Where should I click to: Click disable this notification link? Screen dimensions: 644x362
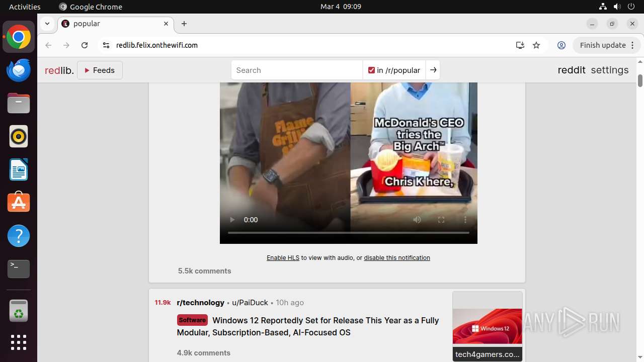[x=397, y=258]
